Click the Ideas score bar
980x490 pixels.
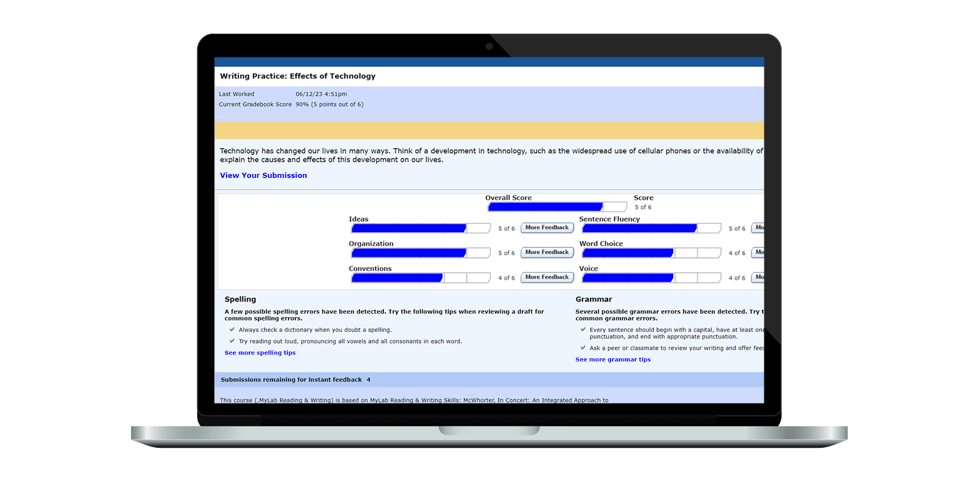[x=420, y=228]
